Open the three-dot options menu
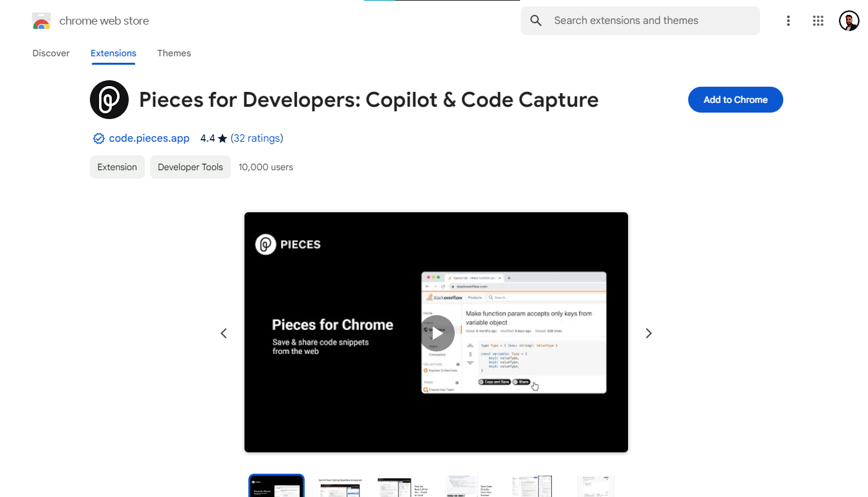Viewport: 868px width, 497px height. pyautogui.click(x=788, y=20)
